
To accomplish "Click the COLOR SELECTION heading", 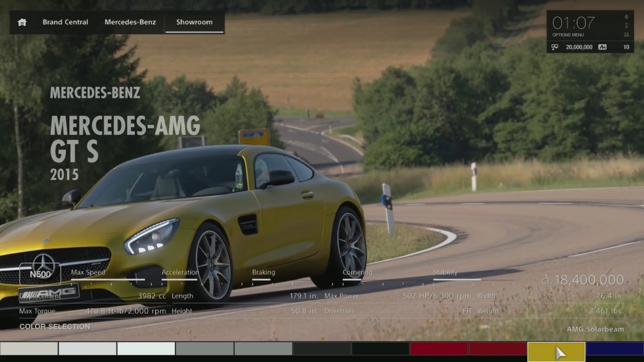I will click(55, 326).
